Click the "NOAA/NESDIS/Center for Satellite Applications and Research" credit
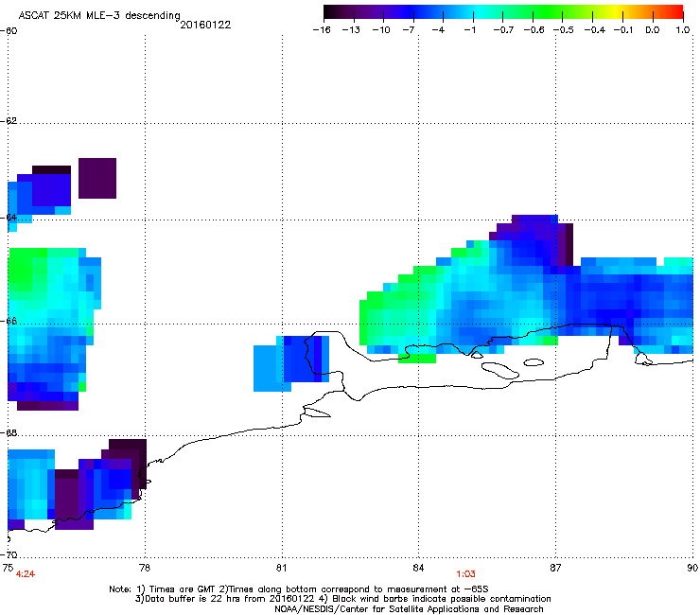 [x=409, y=608]
